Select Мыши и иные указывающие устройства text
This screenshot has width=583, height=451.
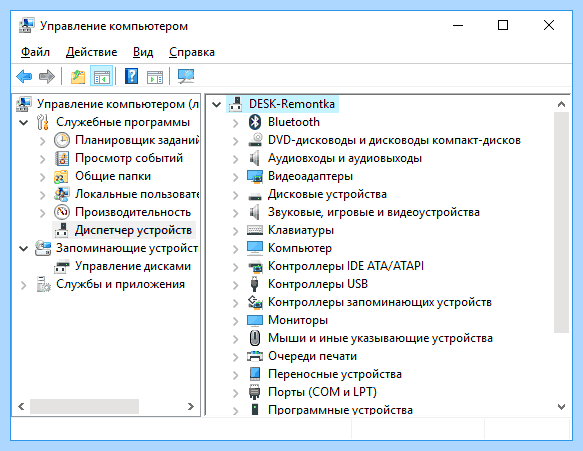coord(380,338)
